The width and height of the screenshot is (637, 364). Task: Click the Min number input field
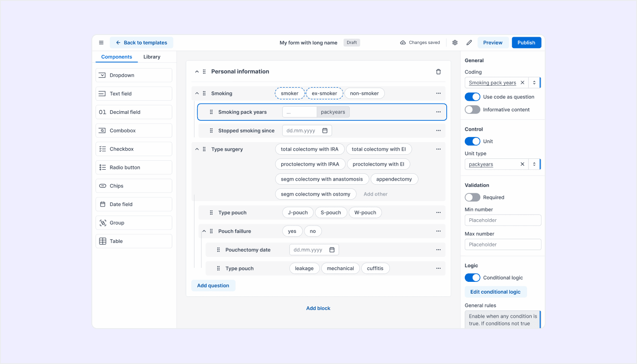click(503, 221)
